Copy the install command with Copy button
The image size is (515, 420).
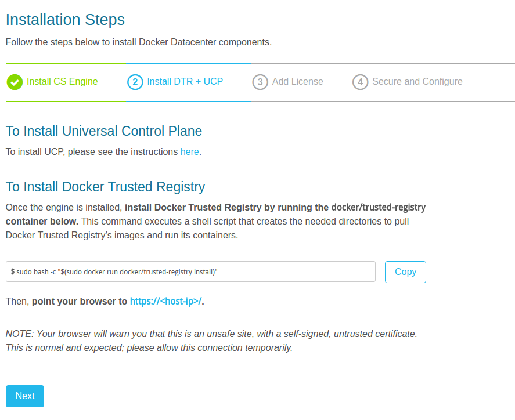(x=405, y=272)
